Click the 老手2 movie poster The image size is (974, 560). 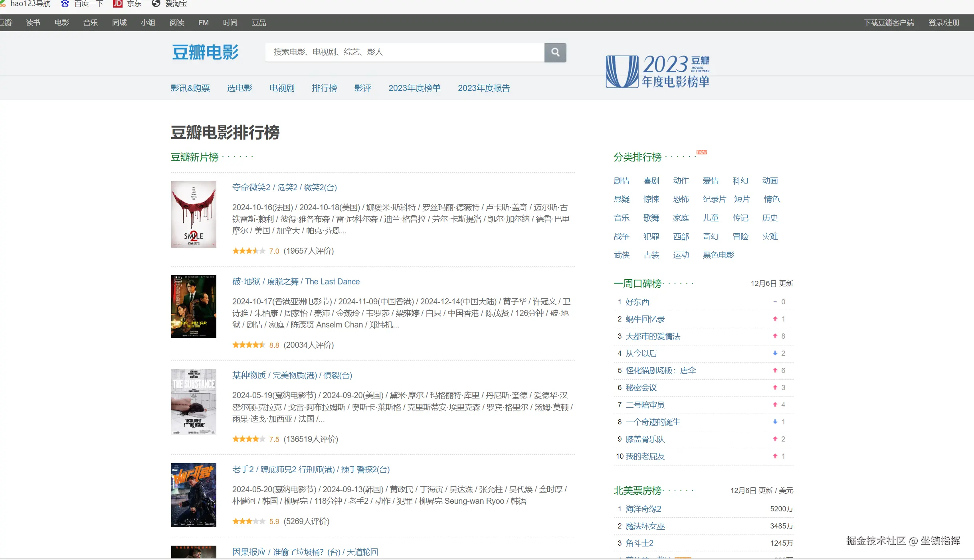pos(194,495)
